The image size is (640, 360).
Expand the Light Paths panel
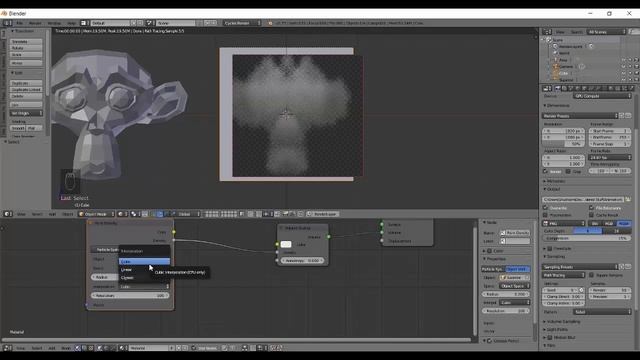click(x=556, y=329)
